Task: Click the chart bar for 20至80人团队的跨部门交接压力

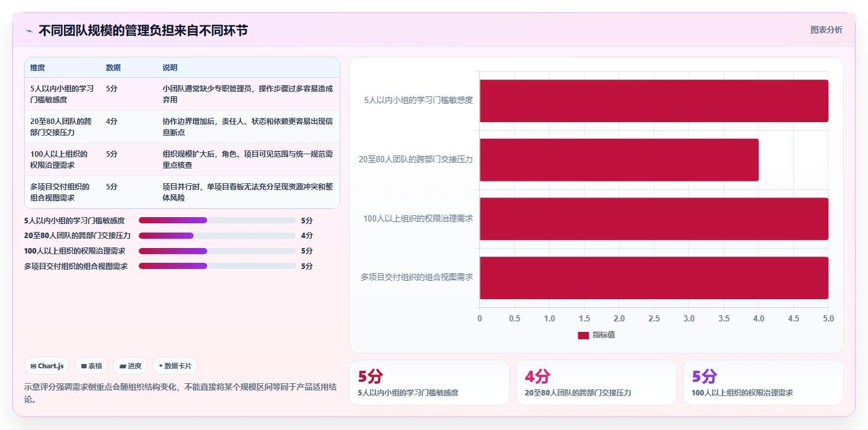Action: tap(619, 160)
